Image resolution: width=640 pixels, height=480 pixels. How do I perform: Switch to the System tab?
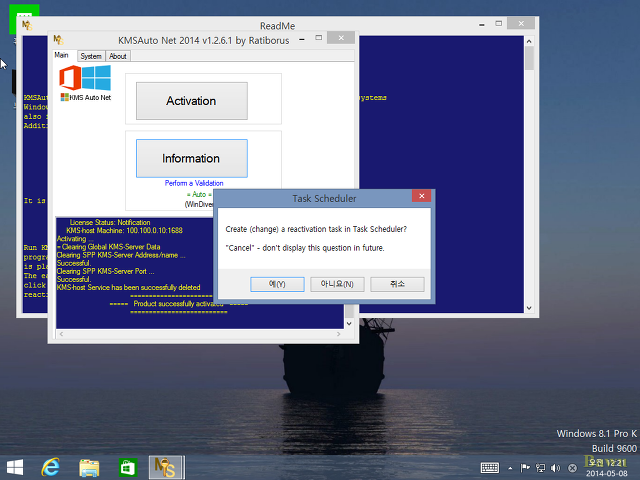click(x=91, y=56)
